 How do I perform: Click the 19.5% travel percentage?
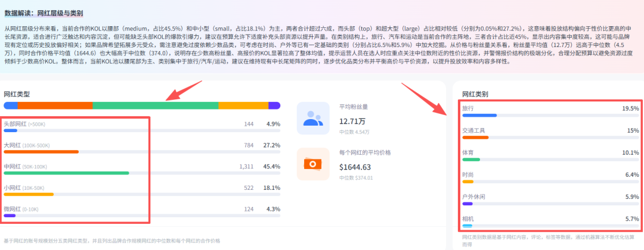[630, 108]
